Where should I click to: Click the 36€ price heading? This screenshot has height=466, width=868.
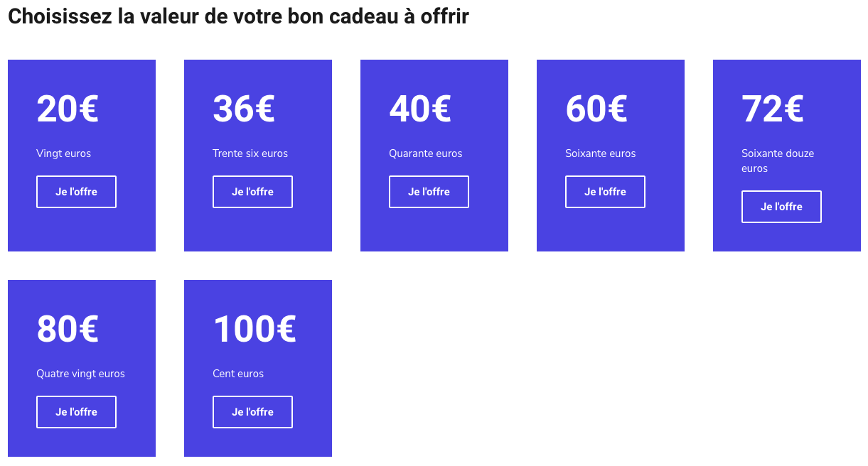[244, 109]
